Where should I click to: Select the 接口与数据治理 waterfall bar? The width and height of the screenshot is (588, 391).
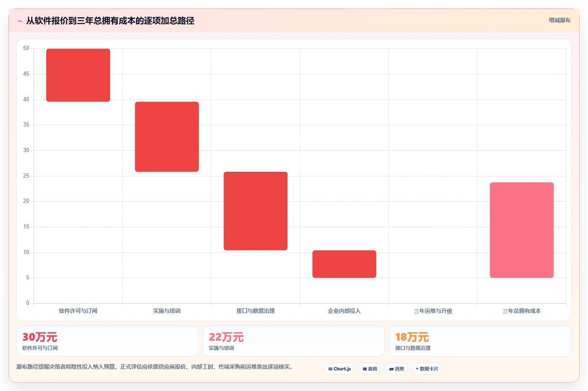(256, 211)
